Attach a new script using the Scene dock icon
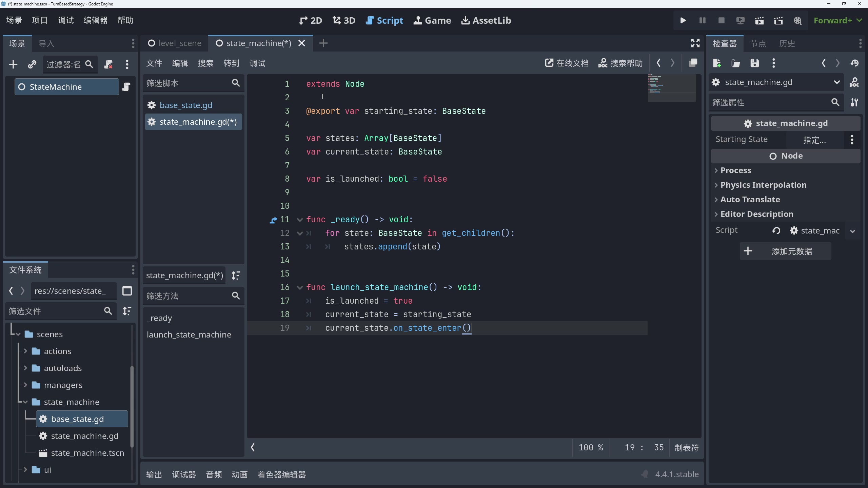 coord(108,64)
